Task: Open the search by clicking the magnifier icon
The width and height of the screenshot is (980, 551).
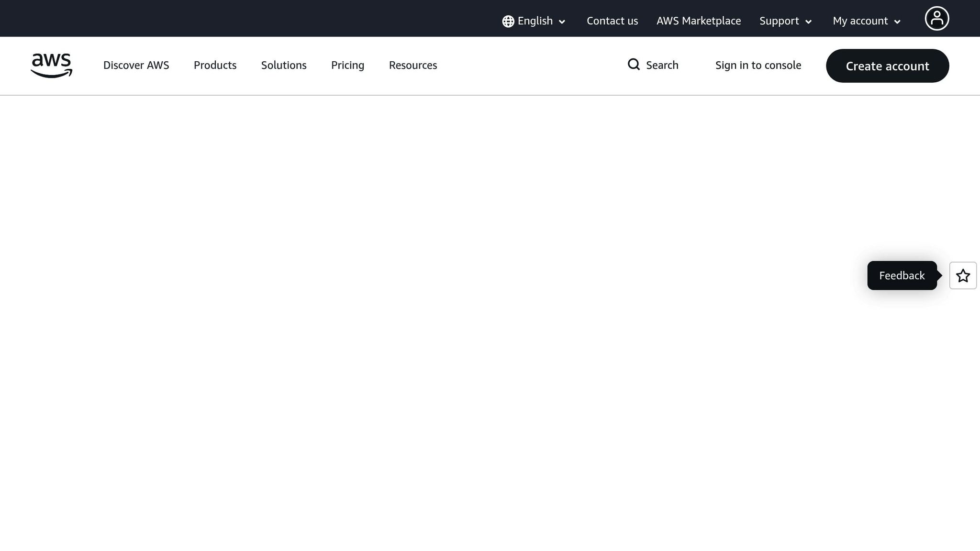Action: 634,65
